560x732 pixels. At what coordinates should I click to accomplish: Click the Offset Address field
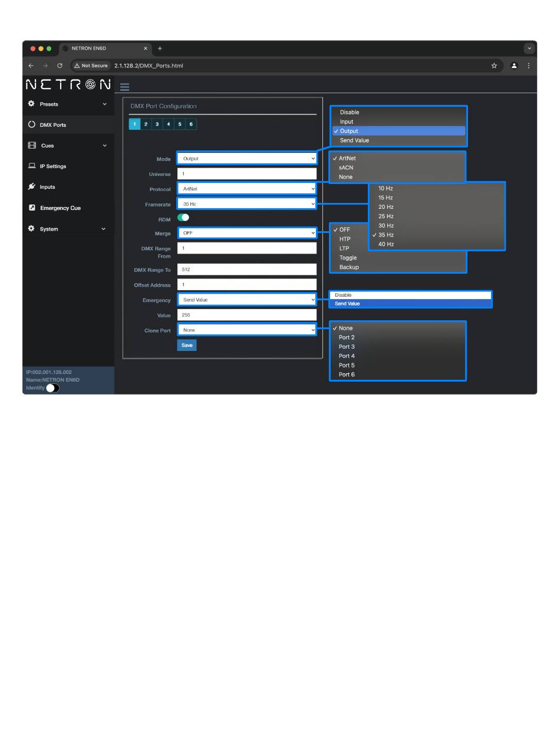[247, 284]
